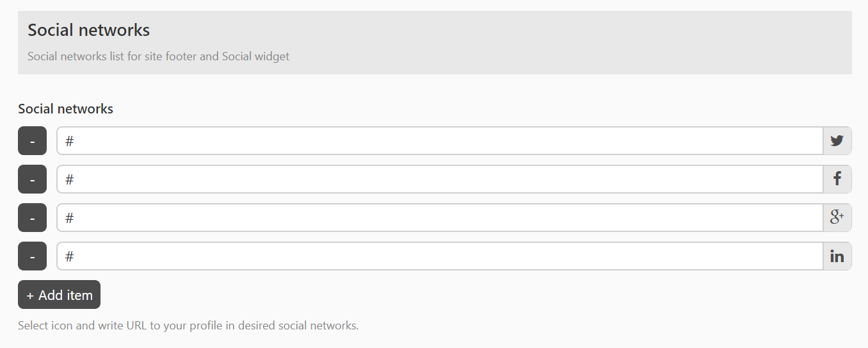The width and height of the screenshot is (868, 348).
Task: Focus the Facebook URL input field
Action: pos(439,179)
